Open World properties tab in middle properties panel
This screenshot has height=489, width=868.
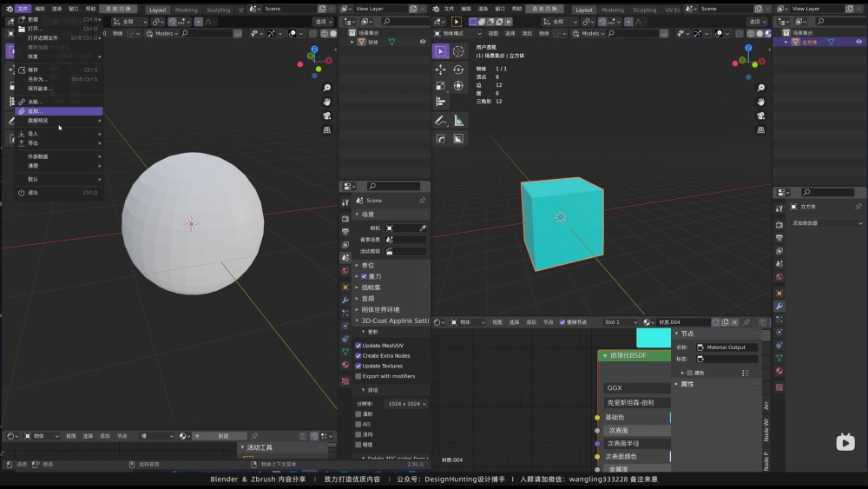tap(345, 271)
